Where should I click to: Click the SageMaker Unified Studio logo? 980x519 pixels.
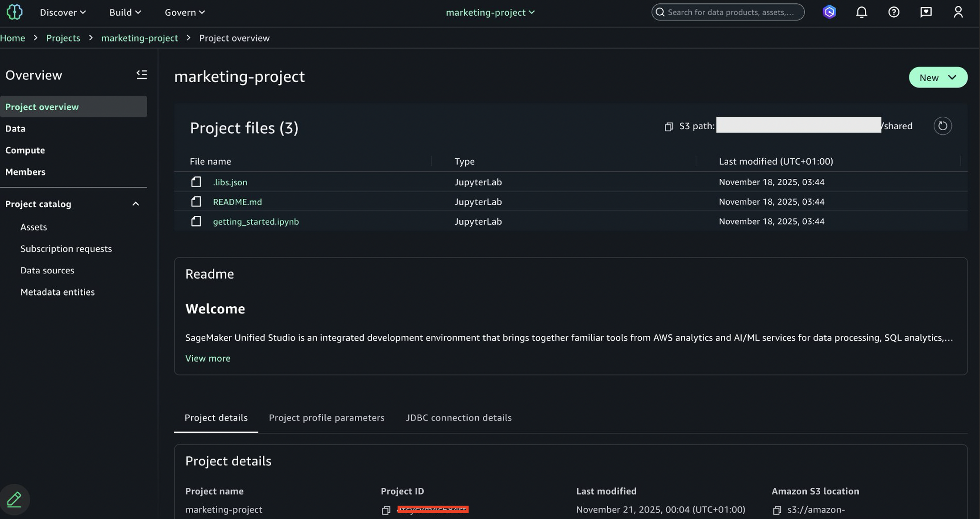point(14,12)
